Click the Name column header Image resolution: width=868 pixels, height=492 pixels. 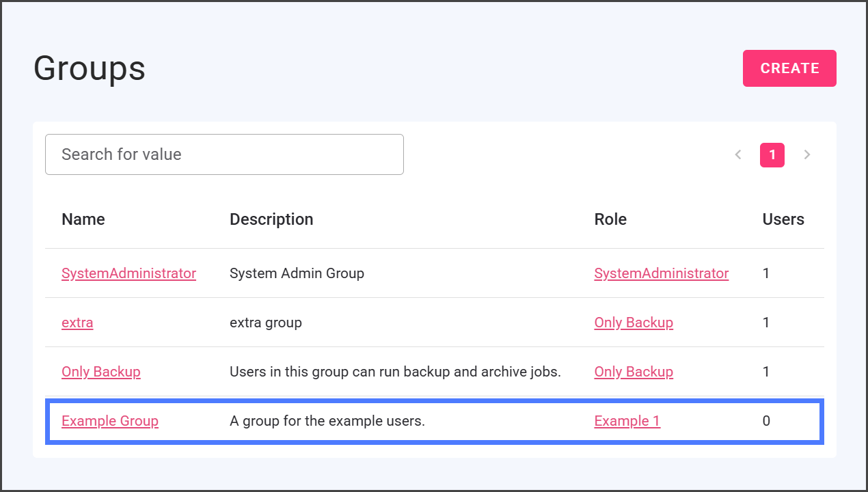tap(83, 219)
